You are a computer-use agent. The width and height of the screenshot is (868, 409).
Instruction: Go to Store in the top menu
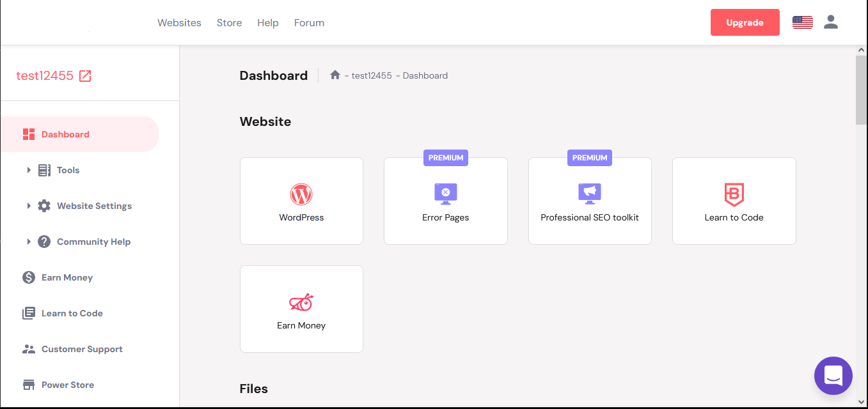[x=229, y=23]
